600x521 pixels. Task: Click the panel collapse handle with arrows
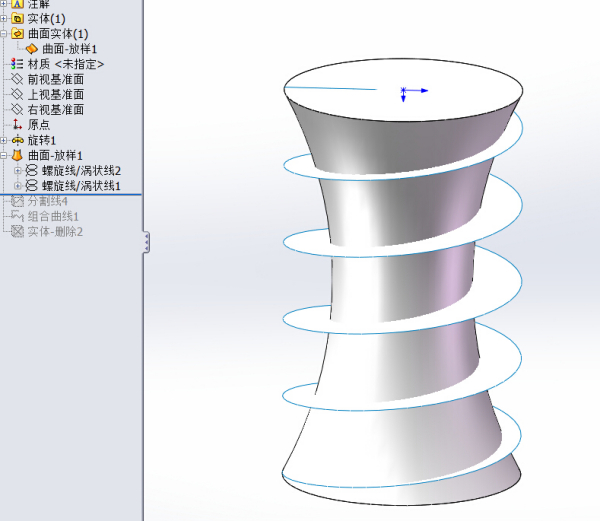146,242
